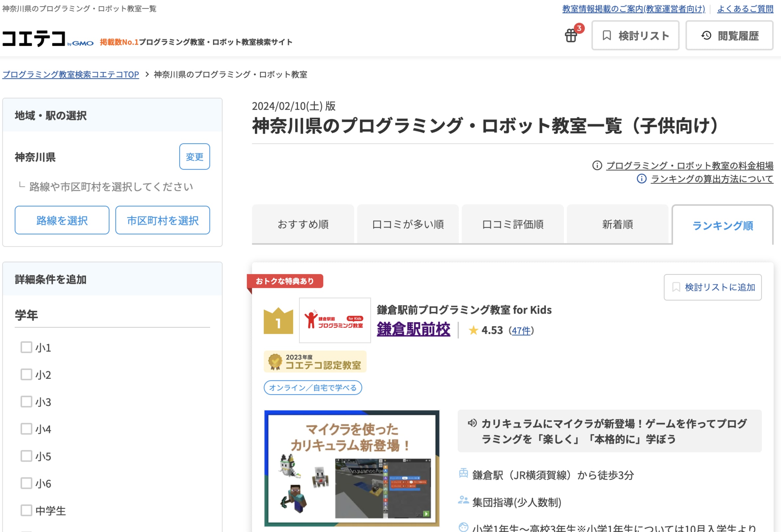Check the 小1 grade checkbox
781x532 pixels.
click(26, 347)
